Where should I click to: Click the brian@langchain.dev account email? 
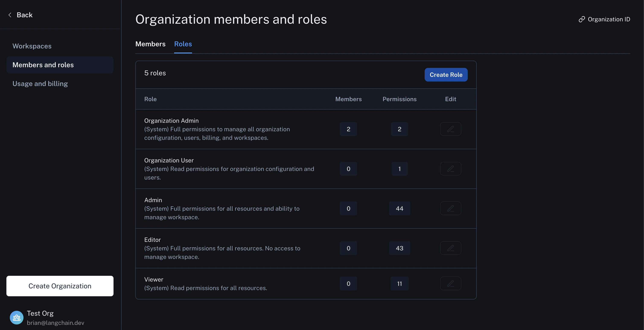click(x=56, y=323)
